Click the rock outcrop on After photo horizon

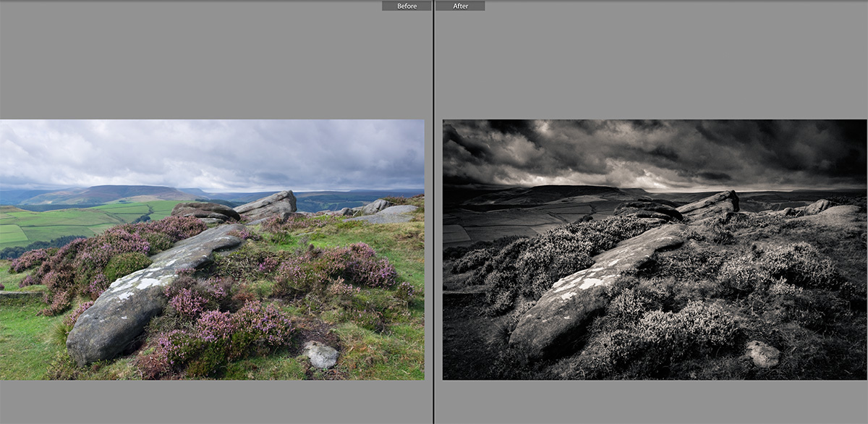(709, 203)
